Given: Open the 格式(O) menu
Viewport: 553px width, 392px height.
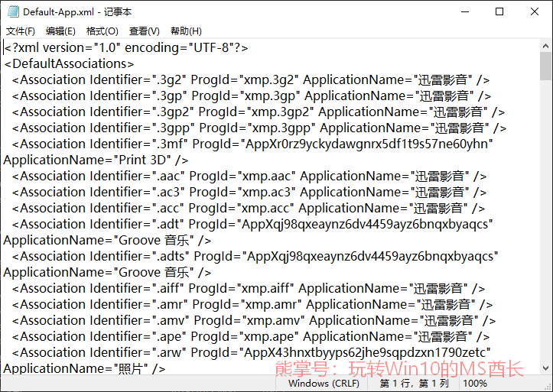Looking at the screenshot, I should coord(102,31).
